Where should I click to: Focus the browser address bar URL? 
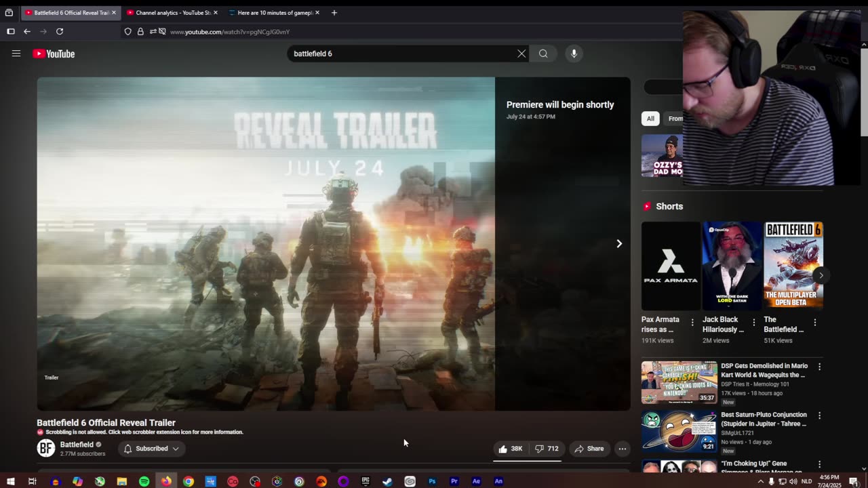coord(230,32)
